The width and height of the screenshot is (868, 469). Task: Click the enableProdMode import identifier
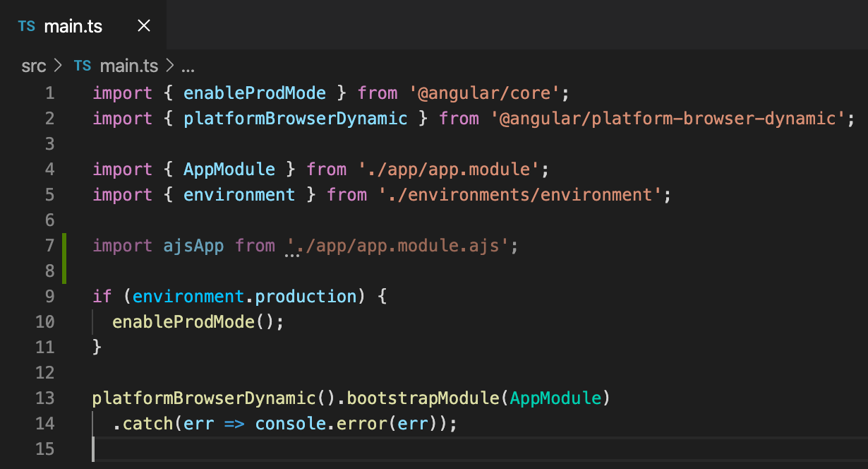[x=255, y=93]
